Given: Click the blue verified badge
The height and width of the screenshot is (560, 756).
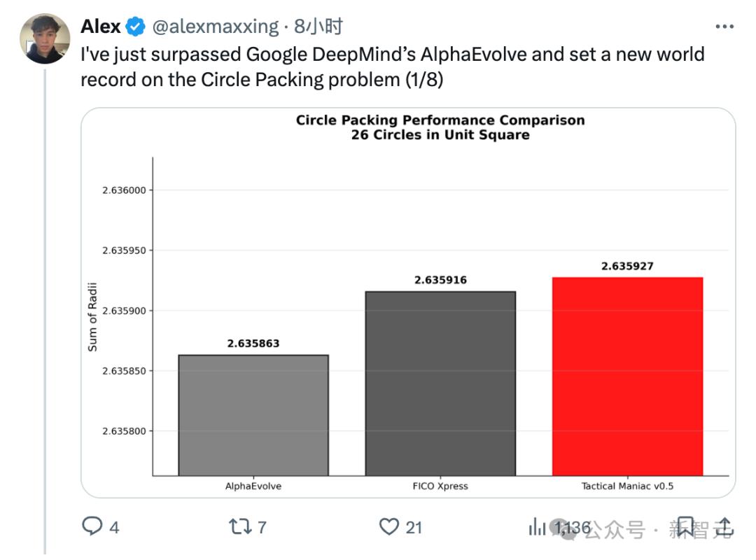Looking at the screenshot, I should 135,27.
